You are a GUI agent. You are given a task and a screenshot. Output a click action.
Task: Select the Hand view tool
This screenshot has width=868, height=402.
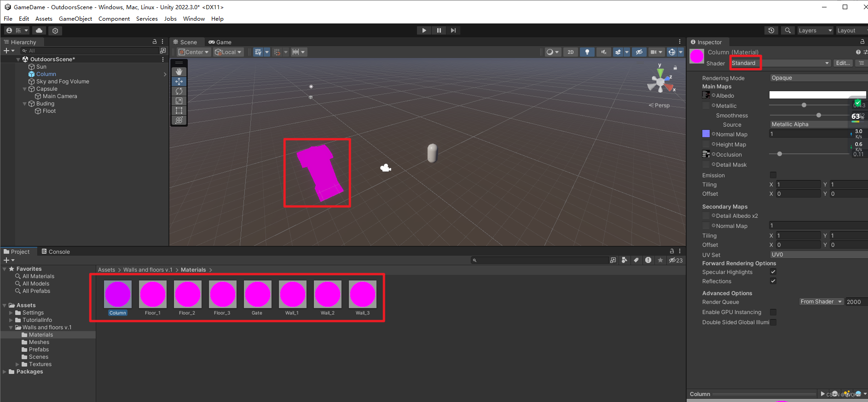179,72
